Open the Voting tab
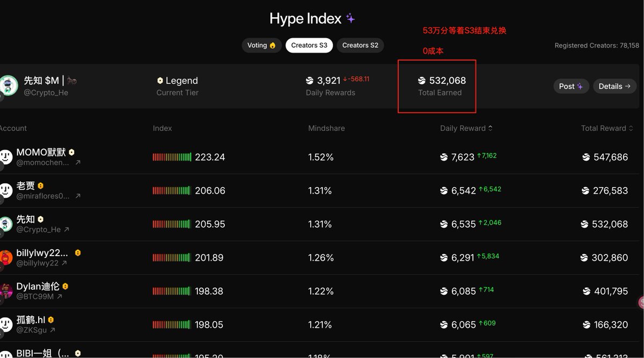 point(261,46)
